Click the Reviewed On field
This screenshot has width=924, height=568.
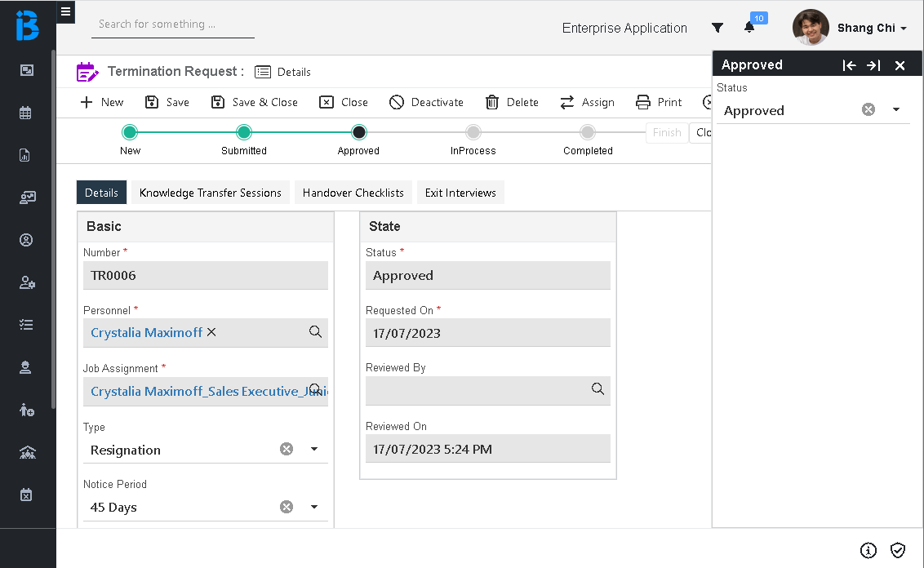point(488,448)
